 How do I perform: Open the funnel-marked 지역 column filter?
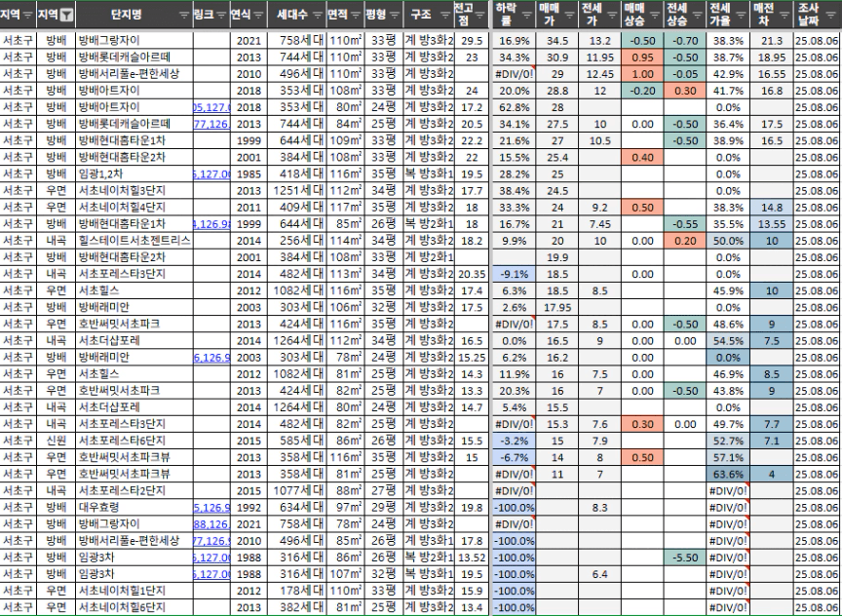(x=66, y=15)
